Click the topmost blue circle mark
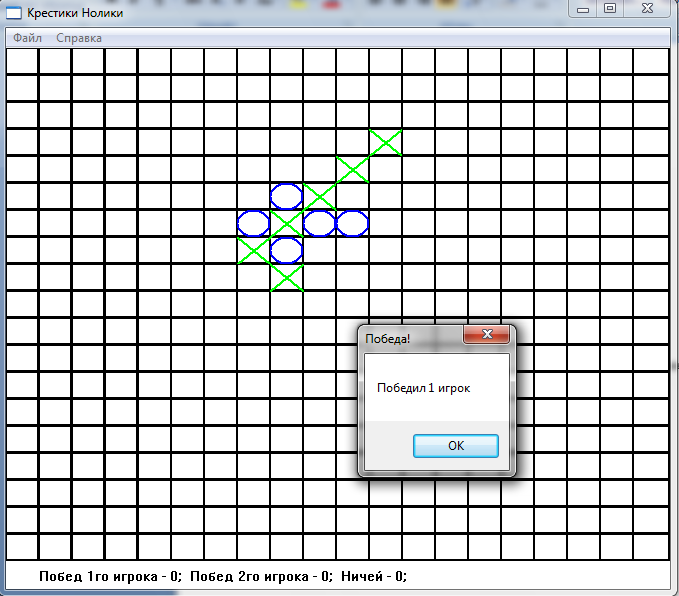This screenshot has height=596, width=679. pos(286,197)
